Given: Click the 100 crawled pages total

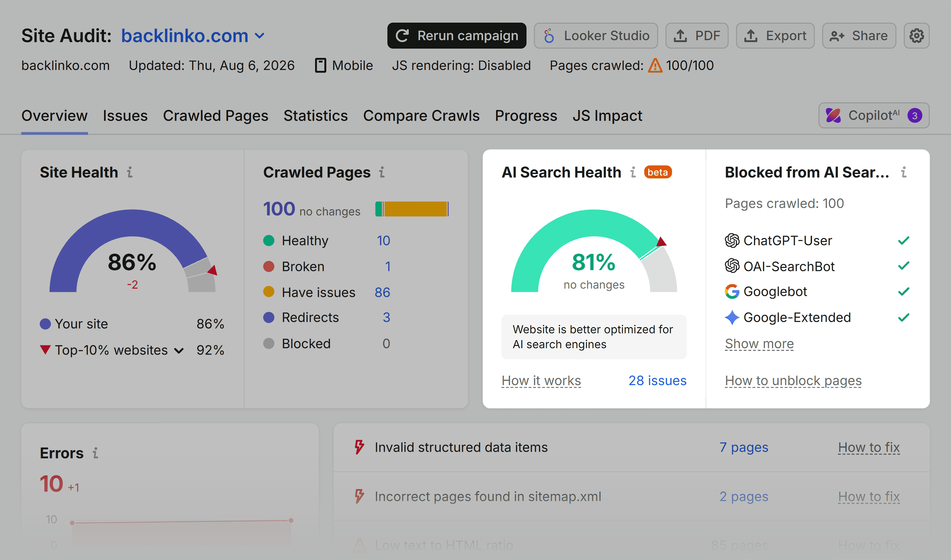Looking at the screenshot, I should point(279,209).
